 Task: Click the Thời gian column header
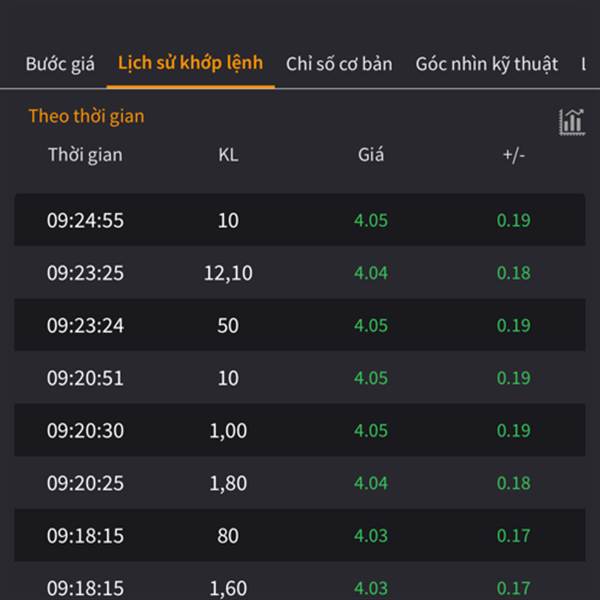pos(85,155)
